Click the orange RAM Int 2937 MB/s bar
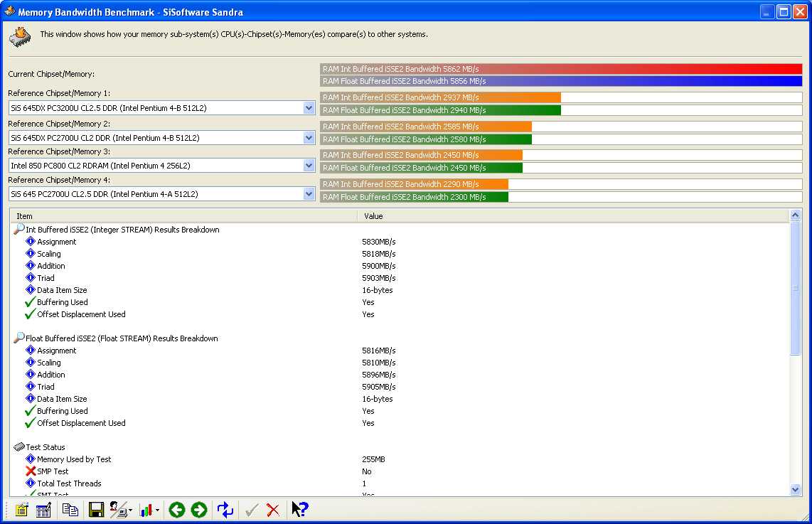Screen dimensions: 812x524 click(x=440, y=97)
